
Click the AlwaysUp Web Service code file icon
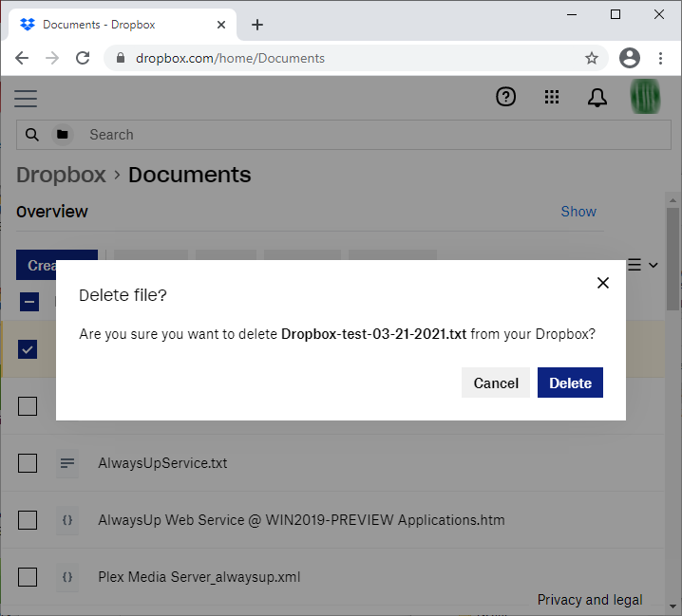pos(67,520)
